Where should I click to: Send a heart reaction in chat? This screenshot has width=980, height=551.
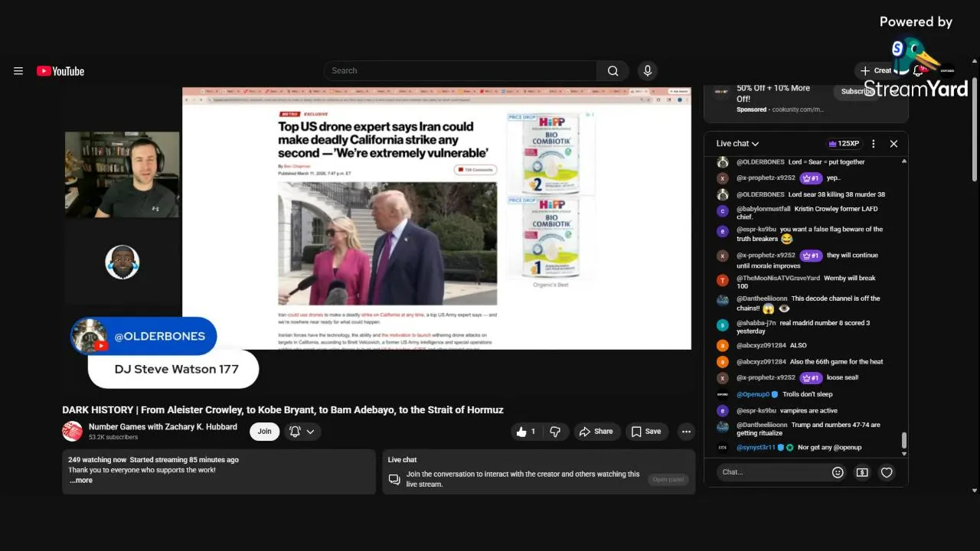887,472
